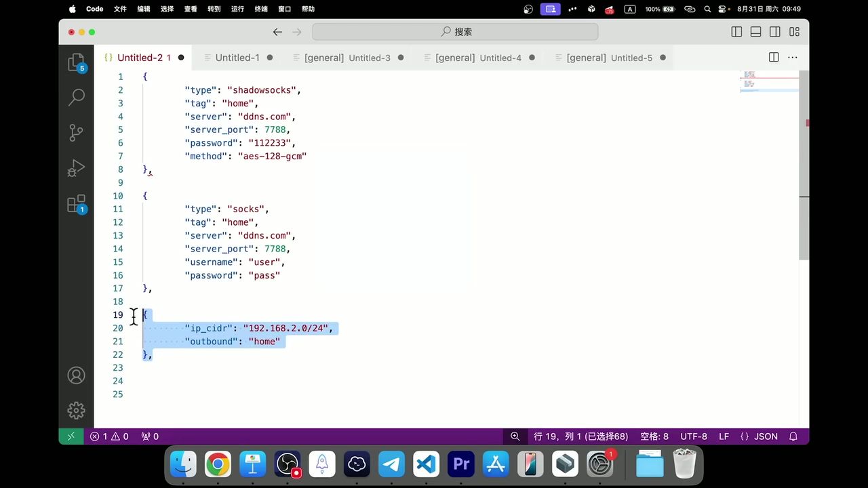The width and height of the screenshot is (868, 488).
Task: Switch to the Untitled-1 tab
Action: click(x=237, y=58)
